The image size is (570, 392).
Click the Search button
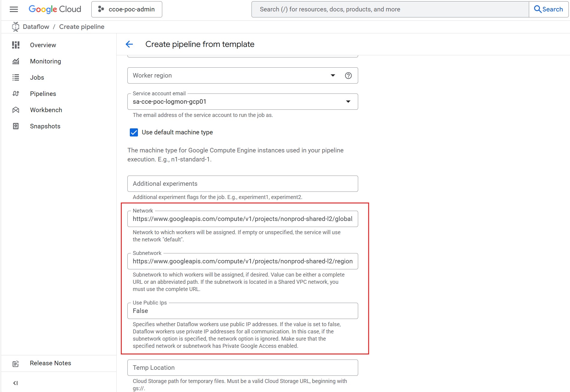[548, 9]
